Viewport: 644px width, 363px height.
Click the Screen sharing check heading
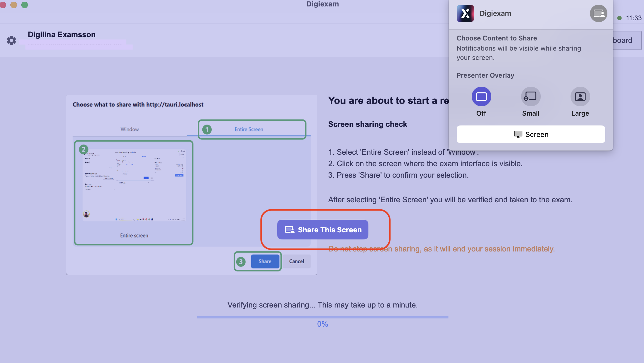(x=368, y=124)
